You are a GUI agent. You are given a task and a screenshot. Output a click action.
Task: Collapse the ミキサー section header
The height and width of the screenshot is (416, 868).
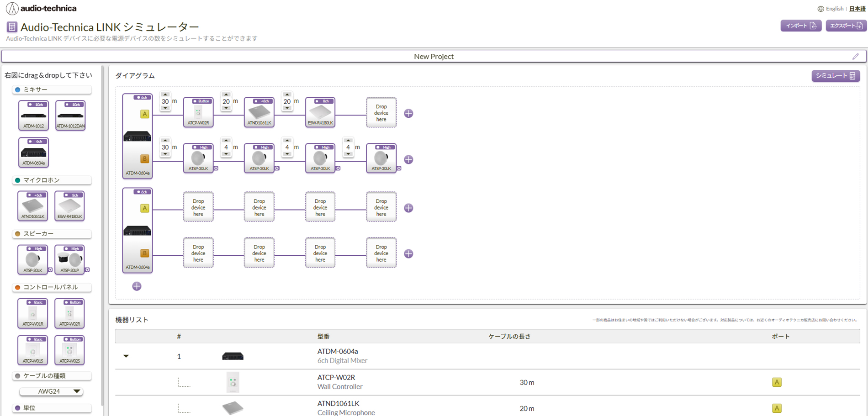click(52, 90)
